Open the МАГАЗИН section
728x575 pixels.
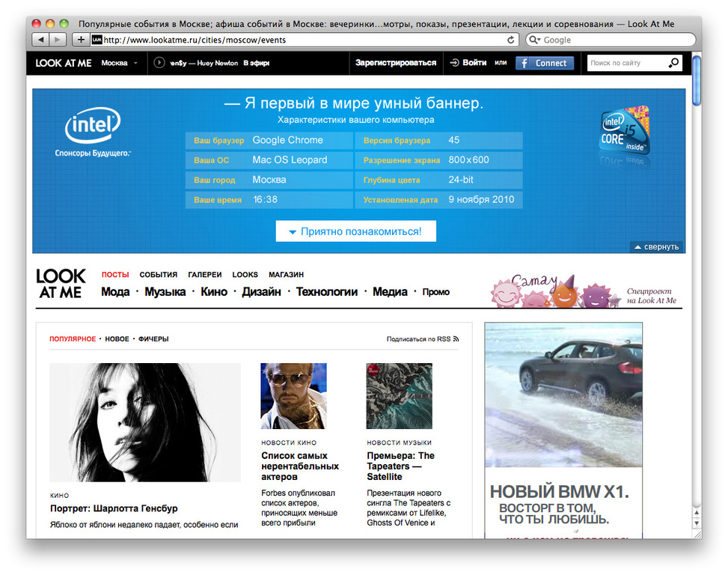coord(286,275)
